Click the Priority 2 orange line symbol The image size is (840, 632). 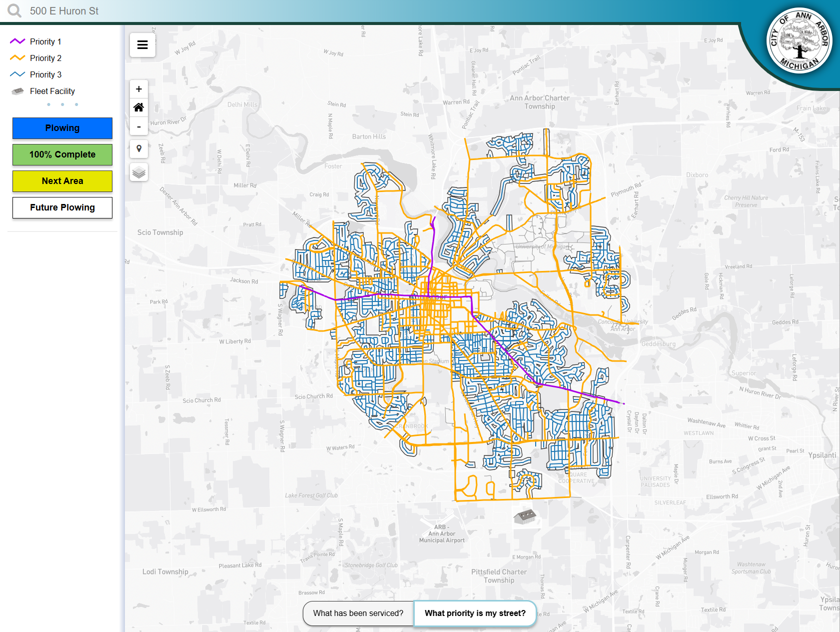click(x=17, y=58)
